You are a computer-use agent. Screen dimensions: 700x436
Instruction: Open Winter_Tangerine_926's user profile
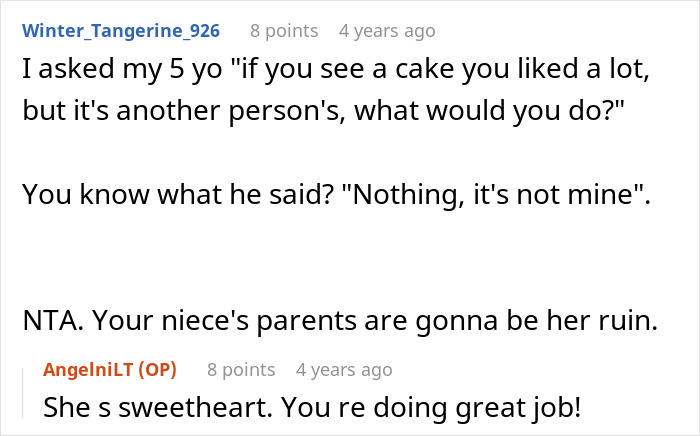click(x=120, y=30)
